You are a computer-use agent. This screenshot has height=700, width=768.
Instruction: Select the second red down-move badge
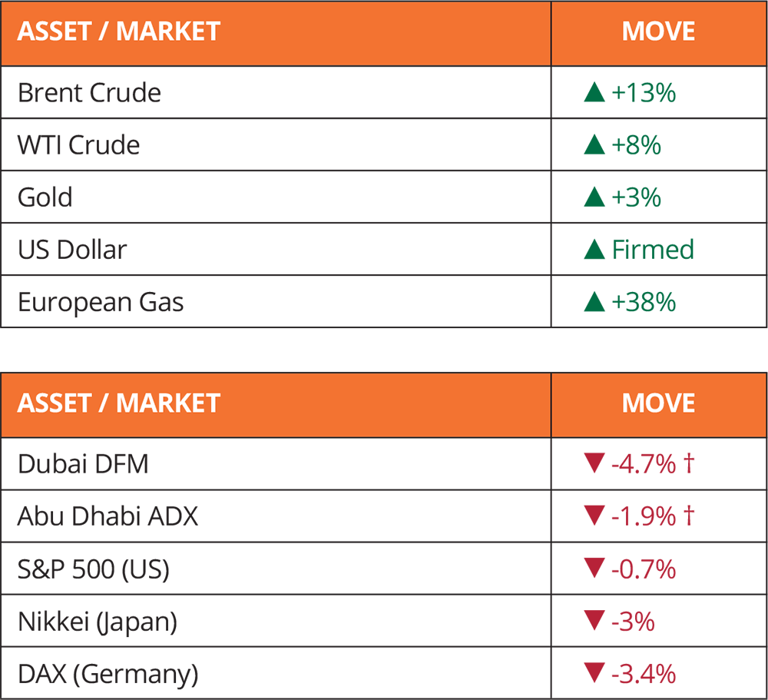point(642,514)
